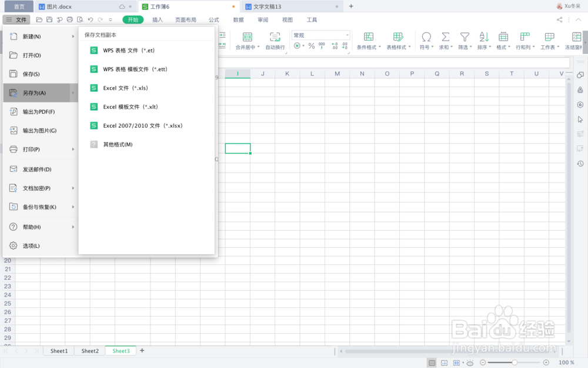Choose 其他格式(M) save option
Image resolution: width=588 pixels, height=368 pixels.
146,144
